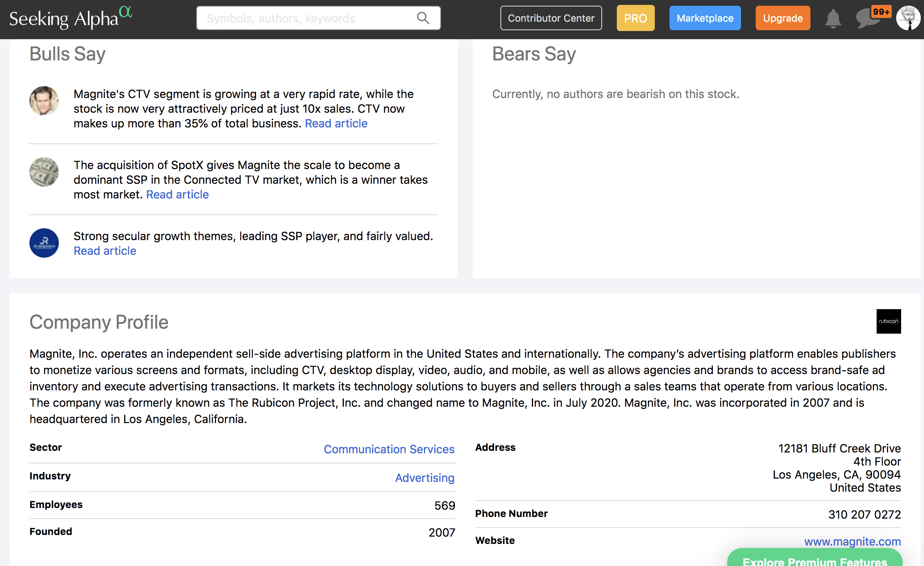Open the money-image author avatar
Viewport: 924px width, 566px height.
point(44,172)
